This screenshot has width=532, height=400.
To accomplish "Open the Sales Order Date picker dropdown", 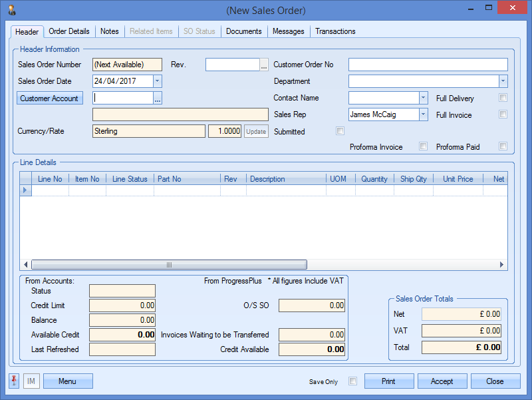I will (x=157, y=81).
